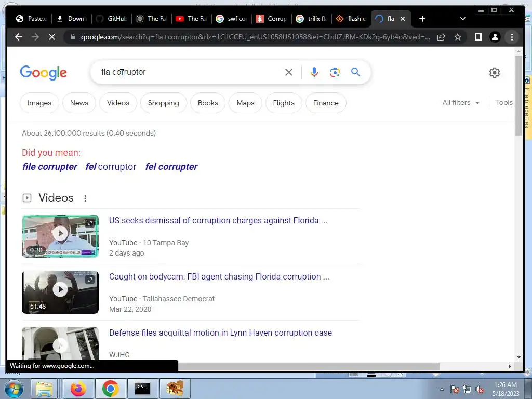Click the greyed forward arrow

[35, 37]
